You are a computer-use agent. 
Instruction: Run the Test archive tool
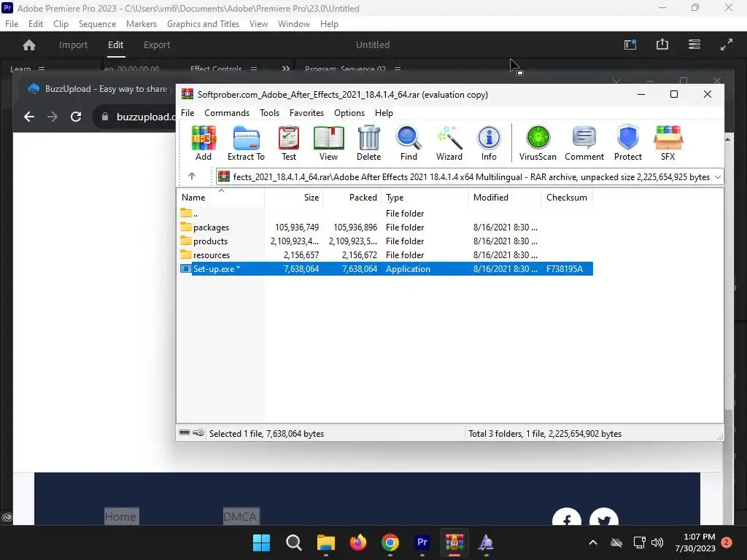tap(289, 143)
